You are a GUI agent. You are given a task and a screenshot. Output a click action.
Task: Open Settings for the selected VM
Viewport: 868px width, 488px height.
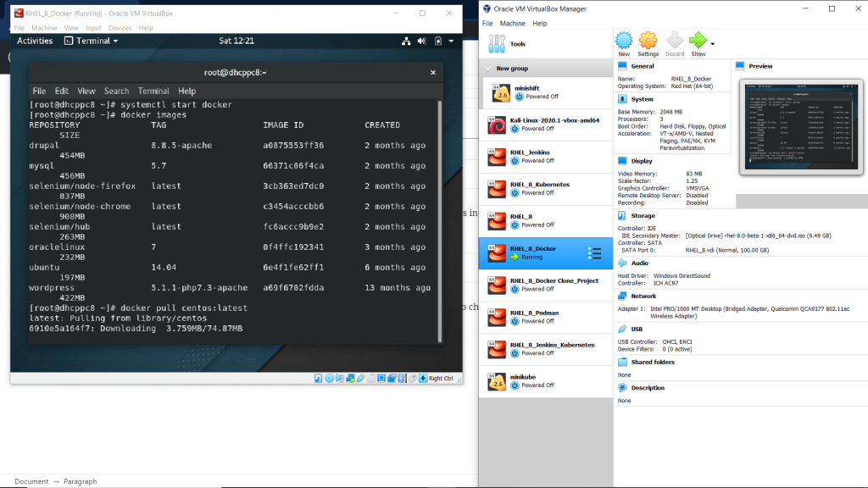coord(648,41)
